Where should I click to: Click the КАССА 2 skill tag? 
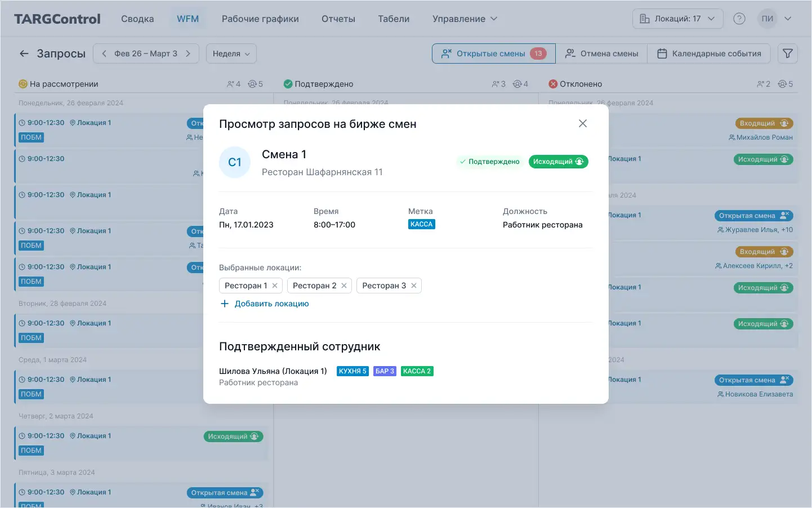point(417,371)
